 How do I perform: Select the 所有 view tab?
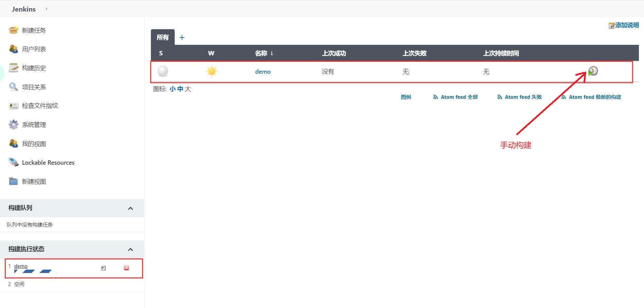pos(162,37)
